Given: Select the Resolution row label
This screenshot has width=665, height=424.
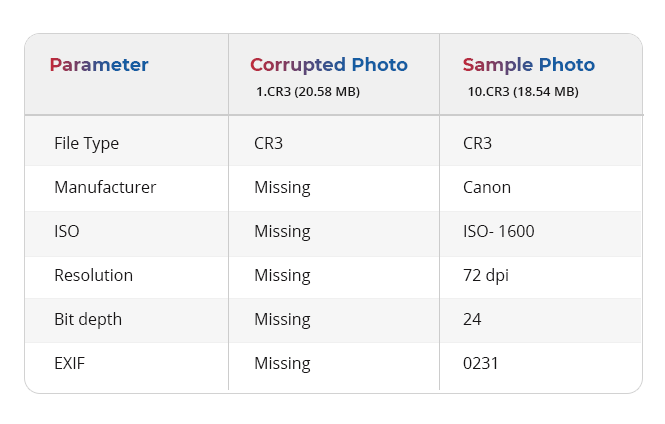Looking at the screenshot, I should pos(93,275).
